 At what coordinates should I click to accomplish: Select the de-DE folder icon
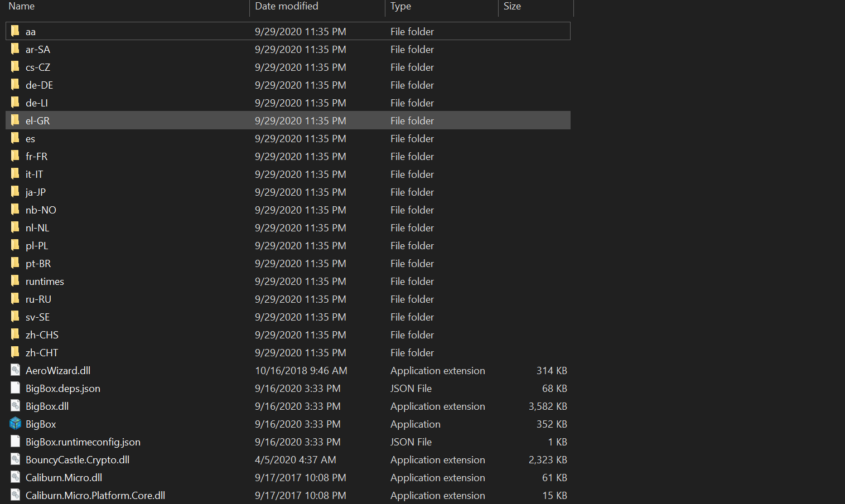tap(15, 85)
